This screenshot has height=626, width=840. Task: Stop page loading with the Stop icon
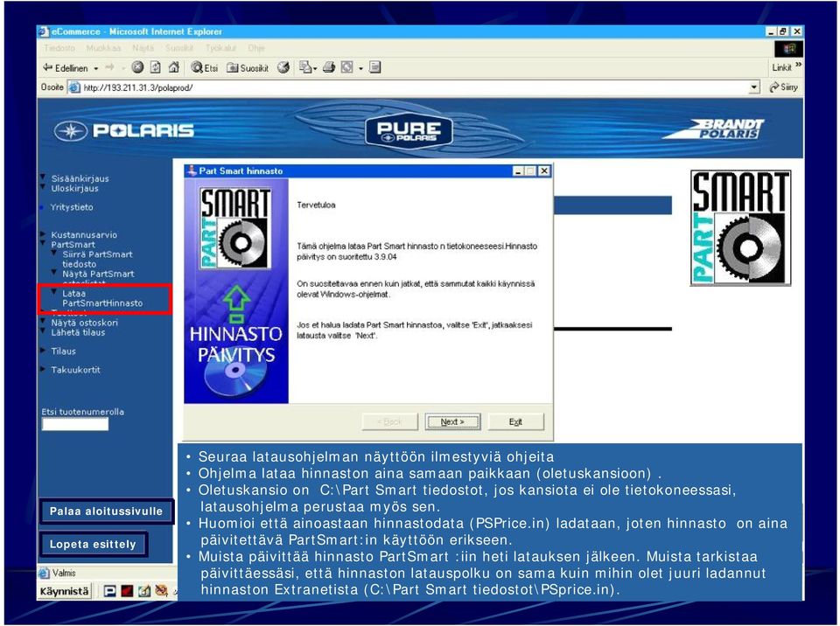[137, 67]
